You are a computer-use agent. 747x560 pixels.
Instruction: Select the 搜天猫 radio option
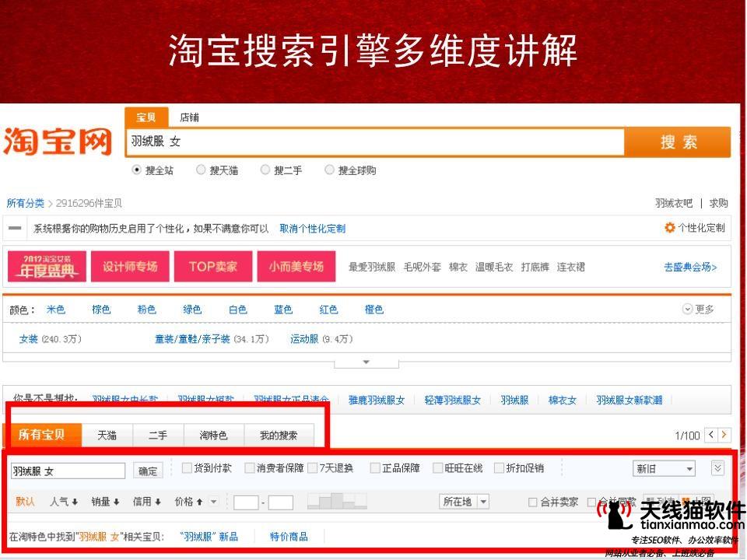click(201, 170)
